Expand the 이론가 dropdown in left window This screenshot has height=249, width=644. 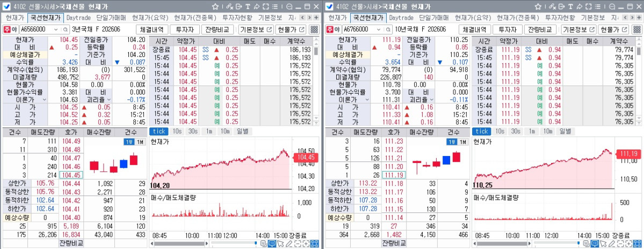[x=44, y=99]
